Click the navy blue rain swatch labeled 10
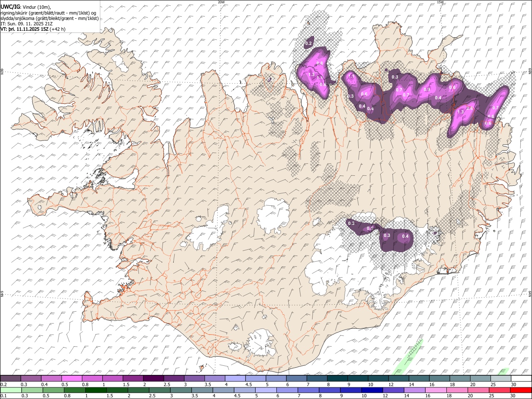 372,390
